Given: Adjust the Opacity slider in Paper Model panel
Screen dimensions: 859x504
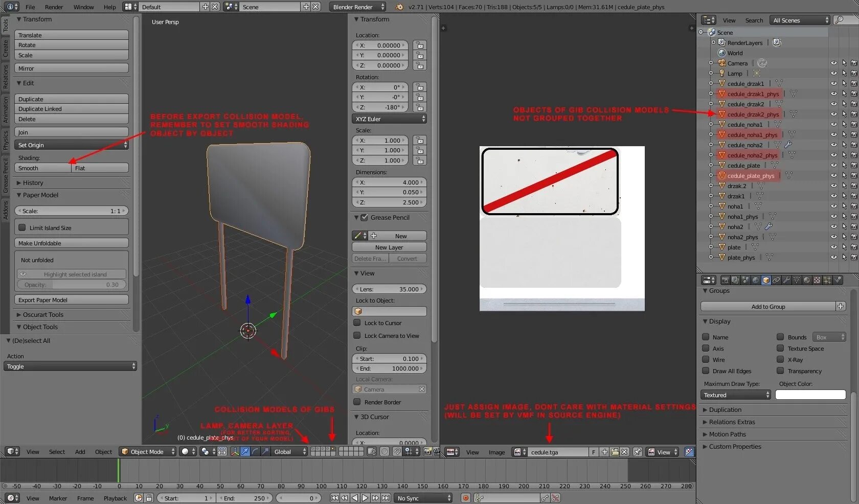Looking at the screenshot, I should 71,285.
